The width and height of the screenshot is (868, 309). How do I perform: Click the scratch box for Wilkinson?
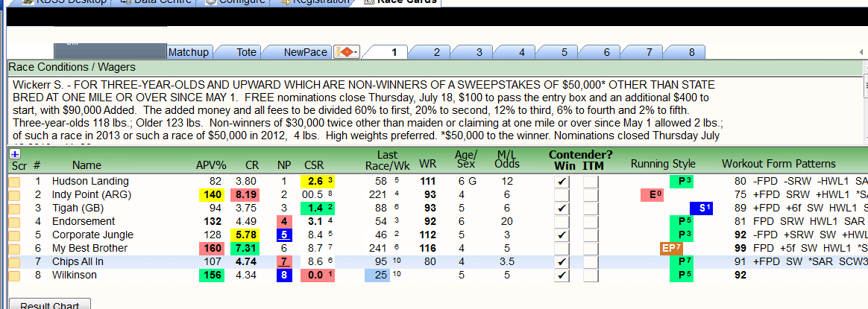coord(14,275)
